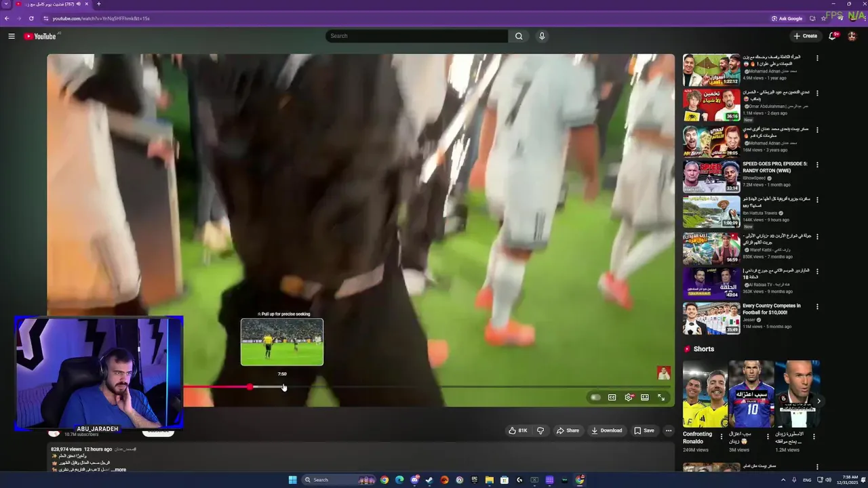The image size is (868, 488).
Task: Like the video (81K thumbs up)
Action: click(x=517, y=430)
